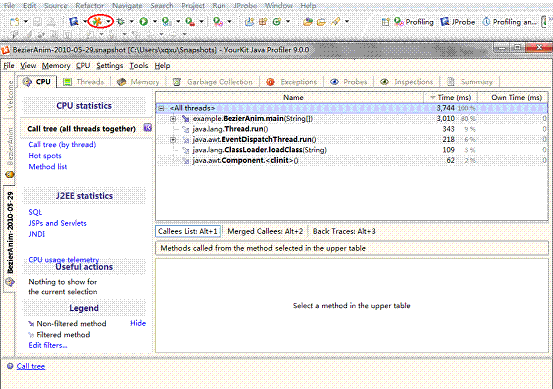Open the dropdown arrow next to Run button
Viewport: 553px width, 389px height.
tap(154, 22)
